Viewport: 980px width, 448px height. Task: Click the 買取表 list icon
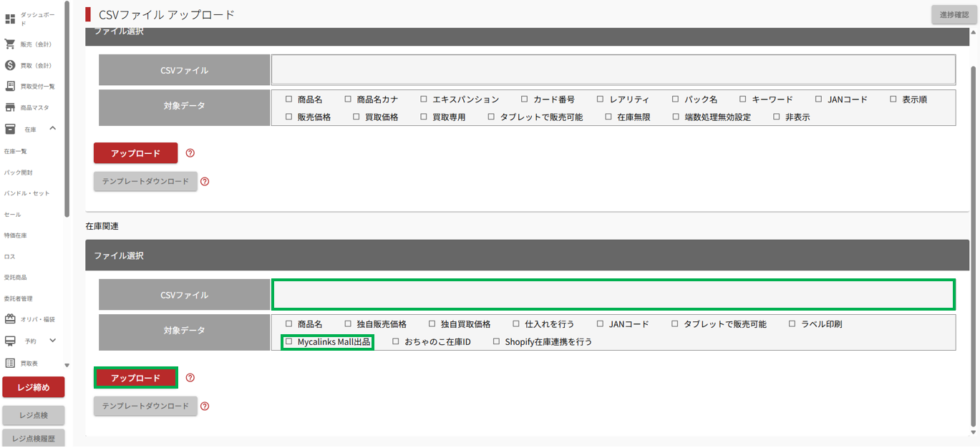coord(10,364)
